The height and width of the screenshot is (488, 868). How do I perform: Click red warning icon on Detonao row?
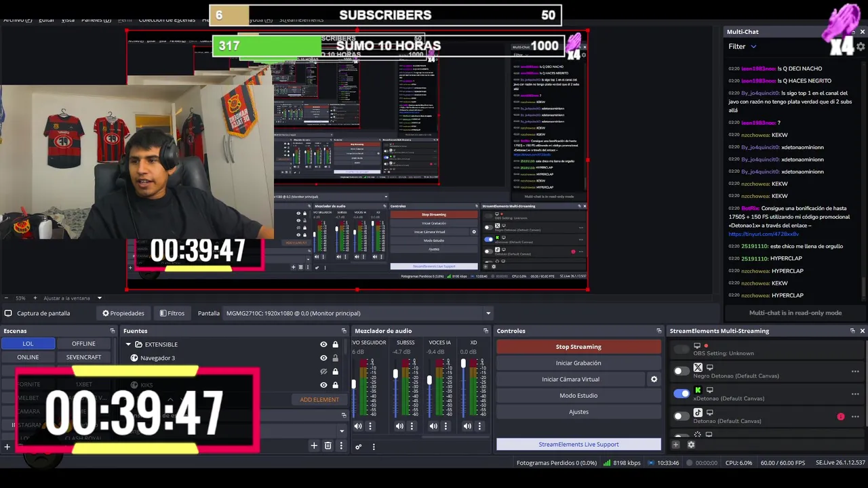(841, 416)
